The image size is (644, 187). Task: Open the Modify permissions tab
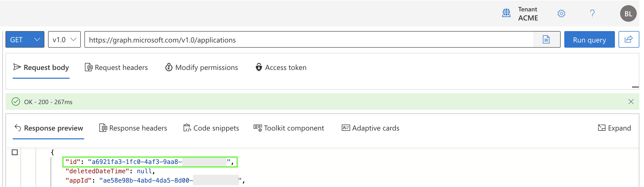202,68
